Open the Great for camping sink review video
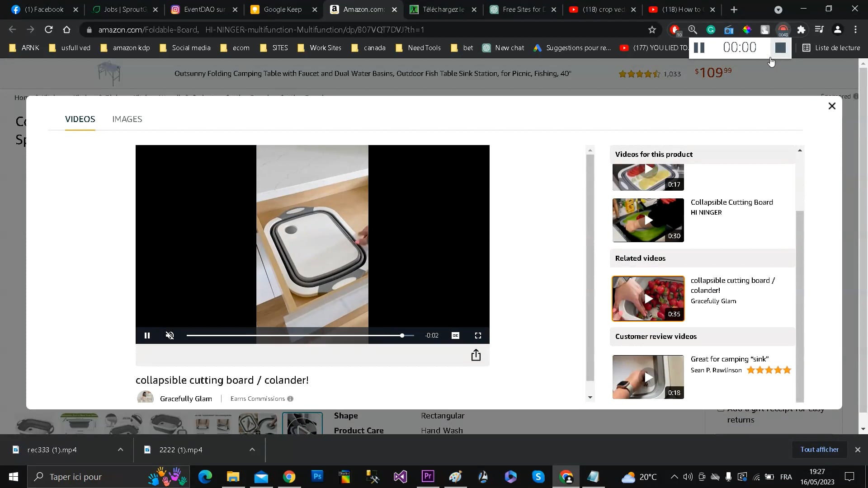 648,377
